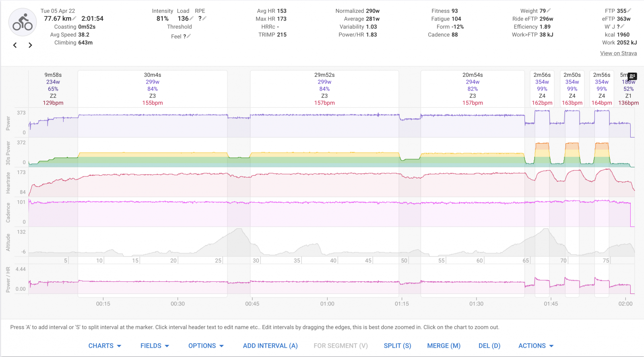Go to previous activity with left chevron
Screen dimensions: 644x357
click(x=15, y=45)
